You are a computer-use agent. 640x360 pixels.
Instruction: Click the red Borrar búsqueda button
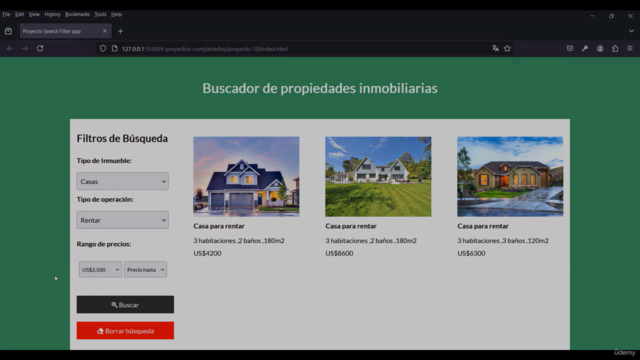(x=125, y=331)
